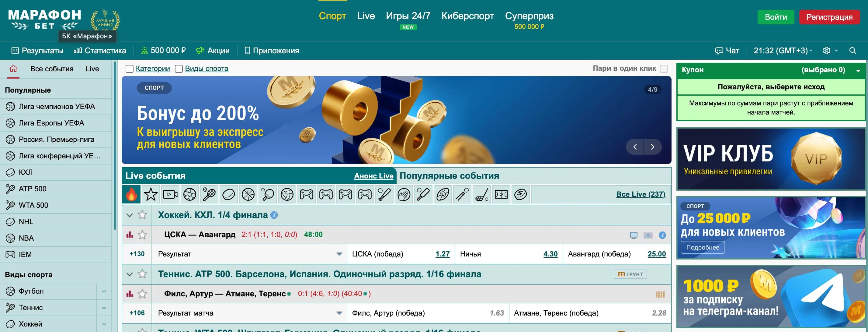Click the Войти button
The height and width of the screenshot is (332, 868).
[x=776, y=17]
